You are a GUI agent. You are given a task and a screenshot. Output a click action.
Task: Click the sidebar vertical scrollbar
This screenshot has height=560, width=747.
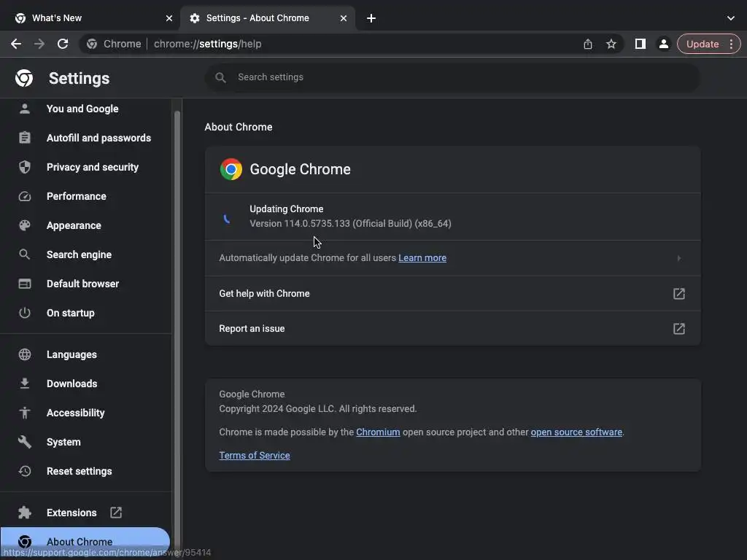[177, 292]
